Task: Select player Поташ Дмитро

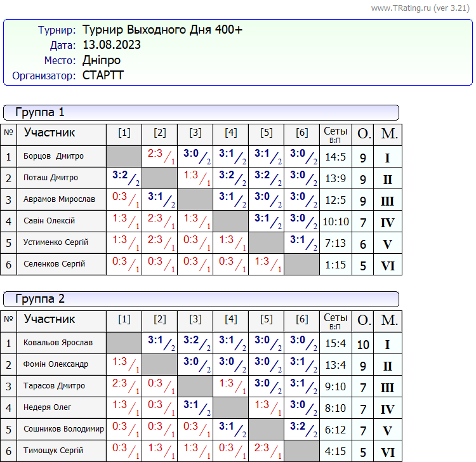Action: click(51, 178)
